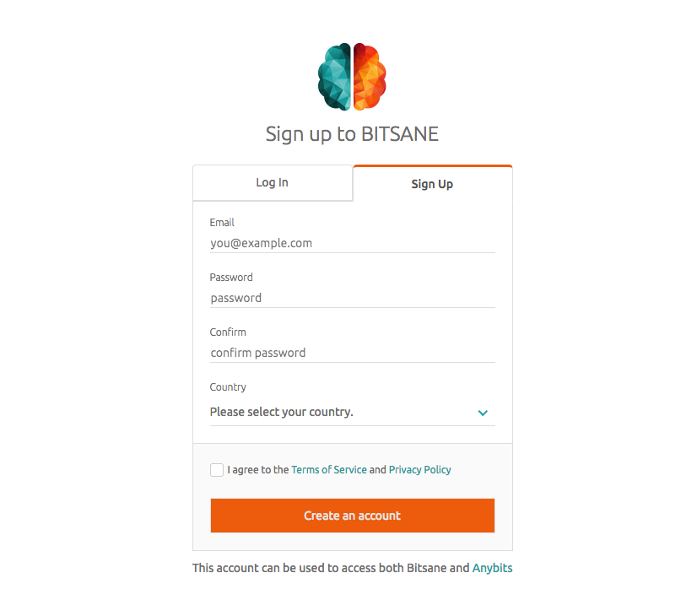Focus the Email input field
The width and height of the screenshot is (697, 616).
tap(352, 243)
